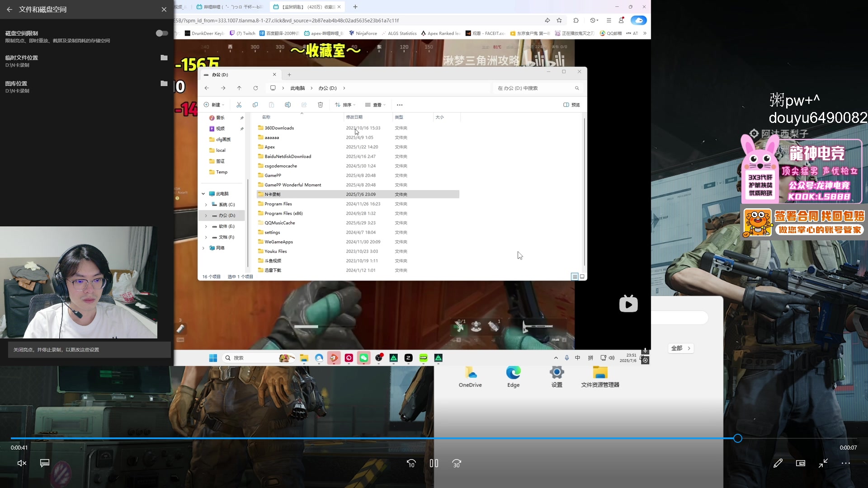Bookmark the page with browser star icon
The width and height of the screenshot is (868, 488).
[x=559, y=20]
